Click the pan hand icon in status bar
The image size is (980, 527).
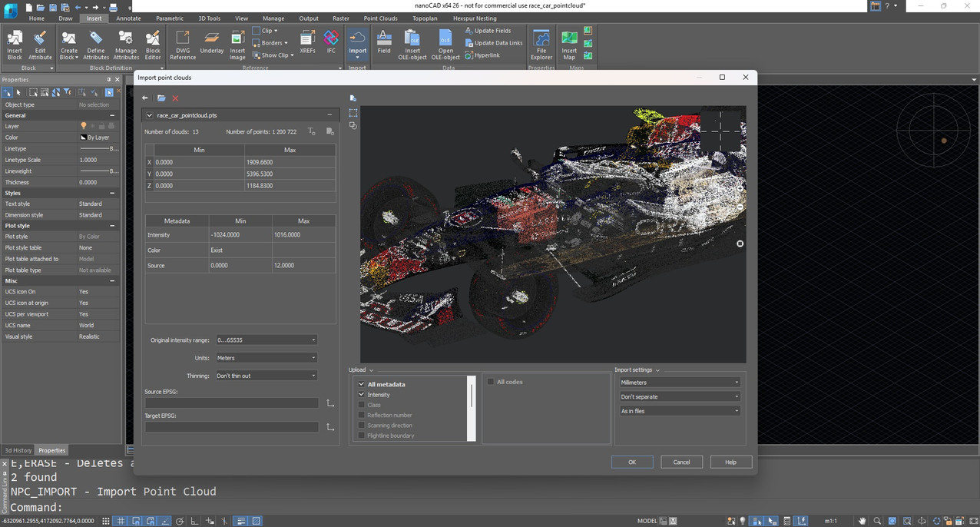(x=862, y=521)
